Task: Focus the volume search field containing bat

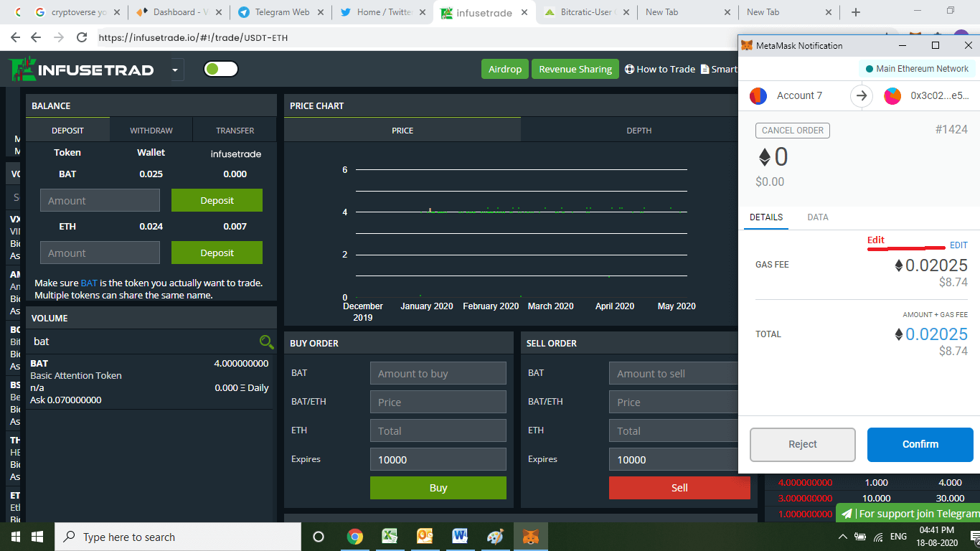Action: pyautogui.click(x=143, y=342)
